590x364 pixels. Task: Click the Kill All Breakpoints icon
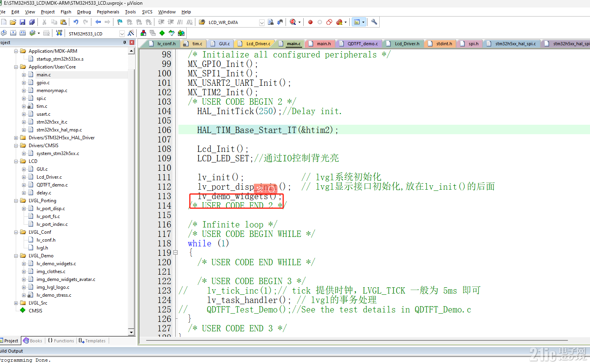click(x=340, y=22)
